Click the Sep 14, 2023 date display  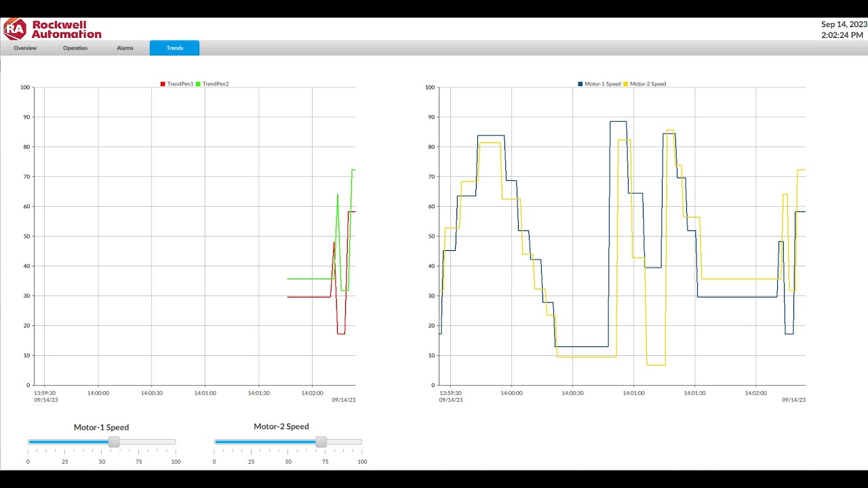pyautogui.click(x=844, y=24)
